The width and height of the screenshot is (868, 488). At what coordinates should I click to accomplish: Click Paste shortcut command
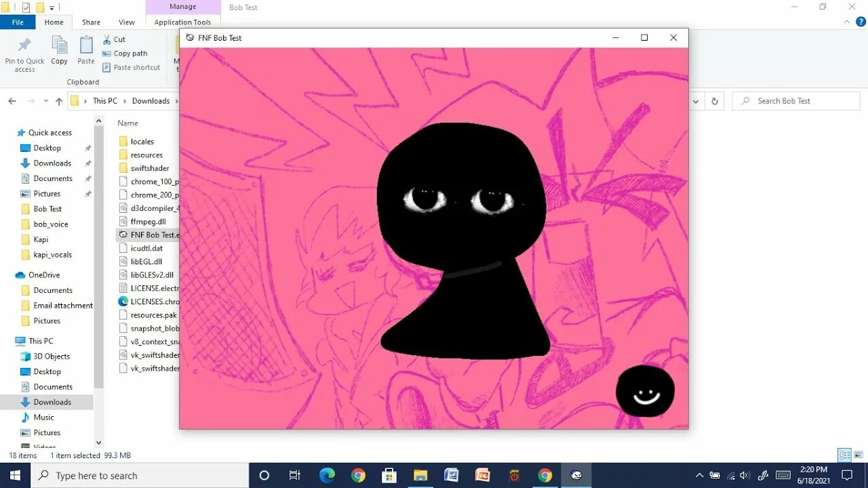click(132, 67)
